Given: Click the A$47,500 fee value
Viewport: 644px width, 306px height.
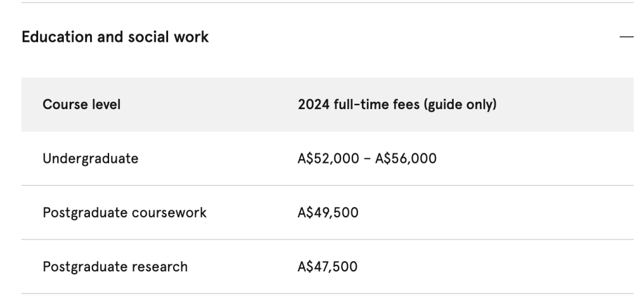Looking at the screenshot, I should [327, 267].
